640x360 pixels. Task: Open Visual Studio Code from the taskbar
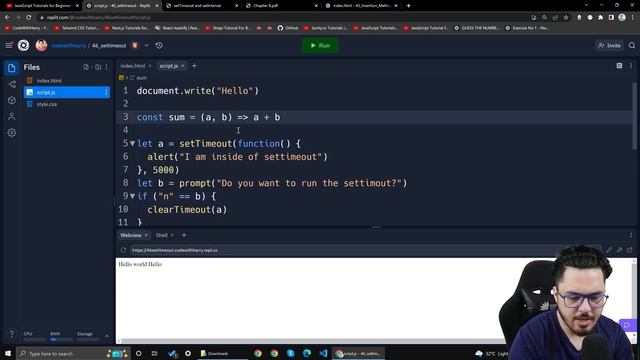323,353
